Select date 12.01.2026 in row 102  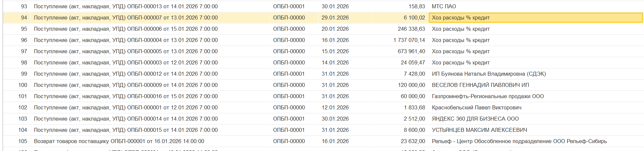coord(335,108)
